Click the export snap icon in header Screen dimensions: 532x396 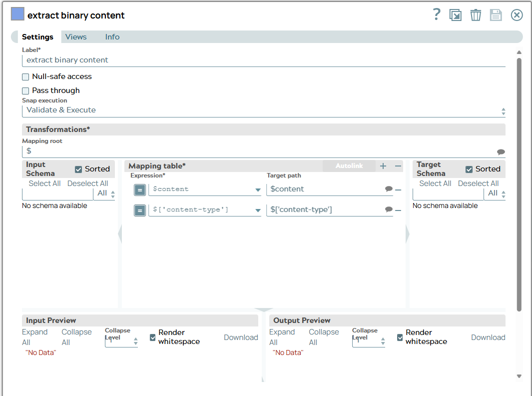pos(455,15)
